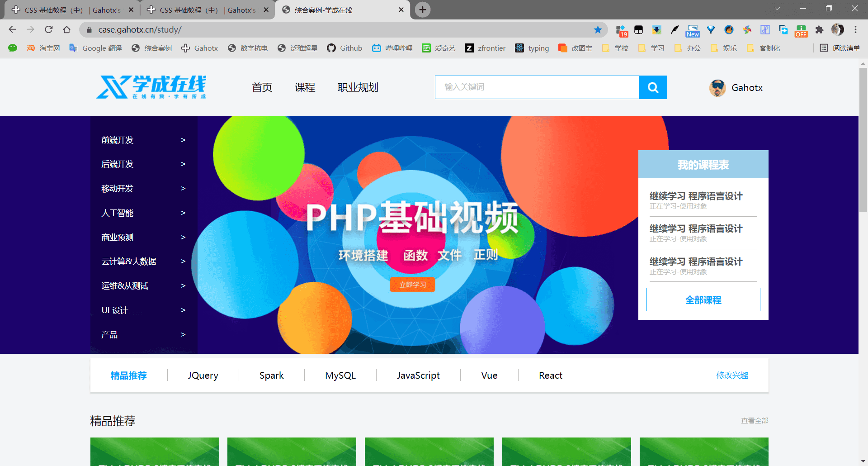Click the 学成在线 site logo
This screenshot has width=868, height=466.
click(151, 87)
